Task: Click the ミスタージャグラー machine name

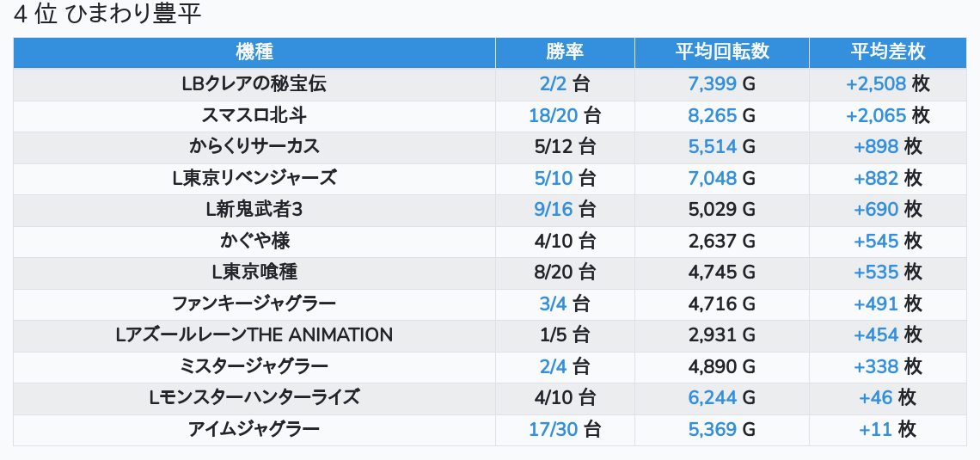Action: [254, 366]
